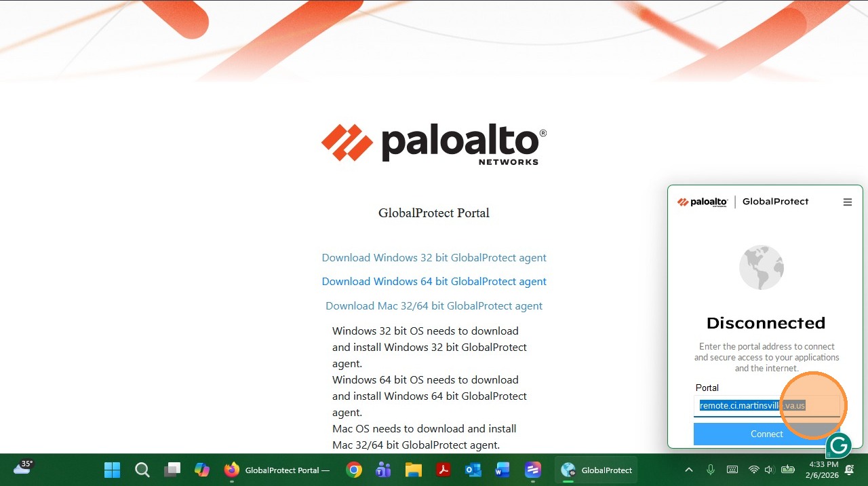The height and width of the screenshot is (486, 868).
Task: Click the Grammarly icon near the Connect button
Action: pyautogui.click(x=839, y=446)
